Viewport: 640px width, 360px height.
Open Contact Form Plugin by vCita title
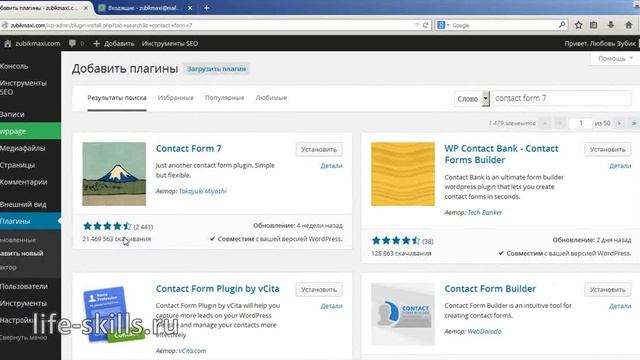click(218, 289)
